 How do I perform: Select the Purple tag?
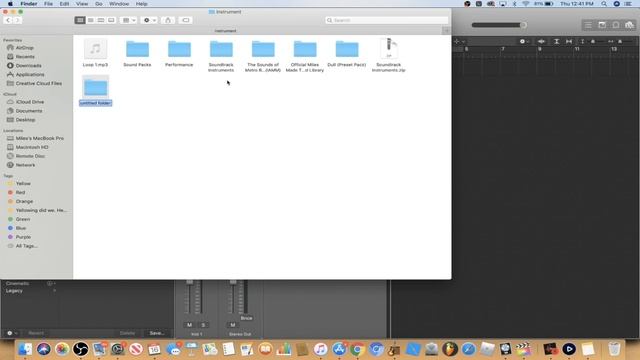tap(23, 237)
